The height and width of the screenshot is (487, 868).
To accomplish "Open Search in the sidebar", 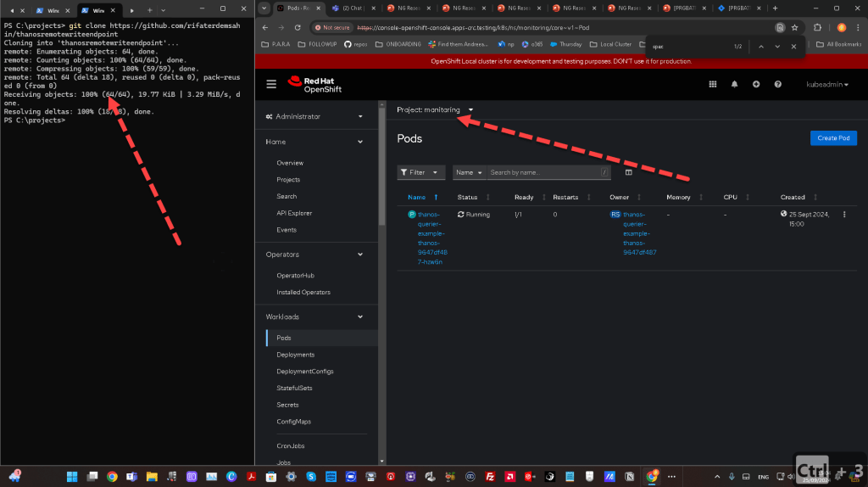I will point(287,196).
